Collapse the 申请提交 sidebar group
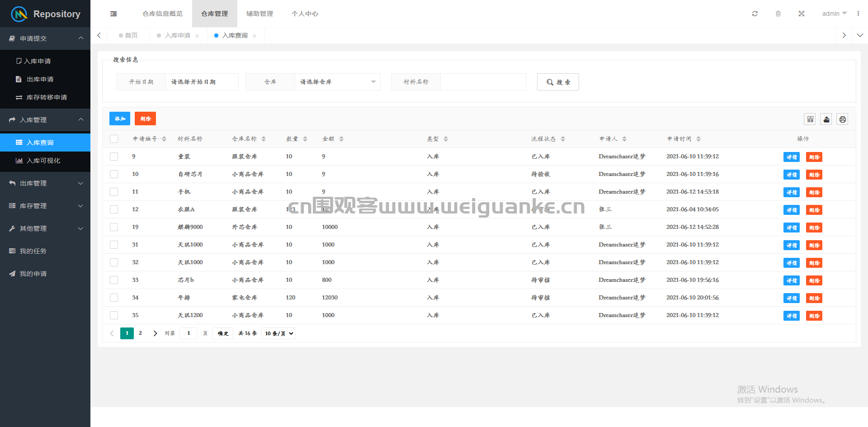 coord(45,38)
